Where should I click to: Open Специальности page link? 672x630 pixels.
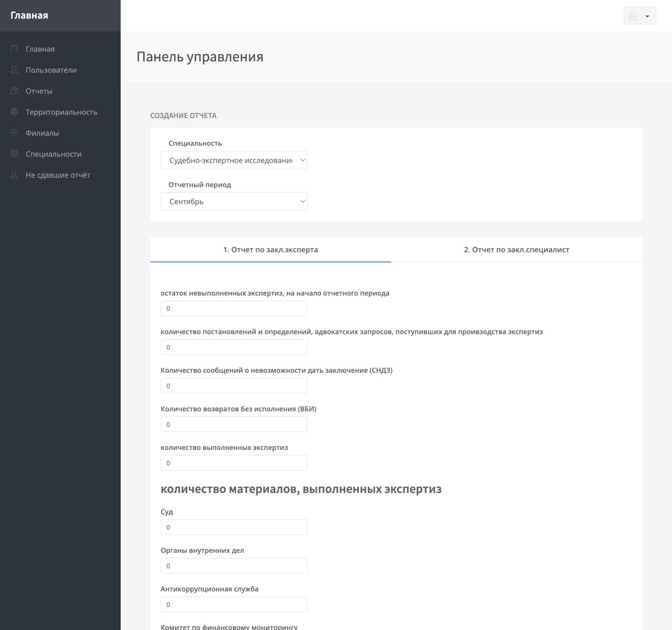coord(54,154)
